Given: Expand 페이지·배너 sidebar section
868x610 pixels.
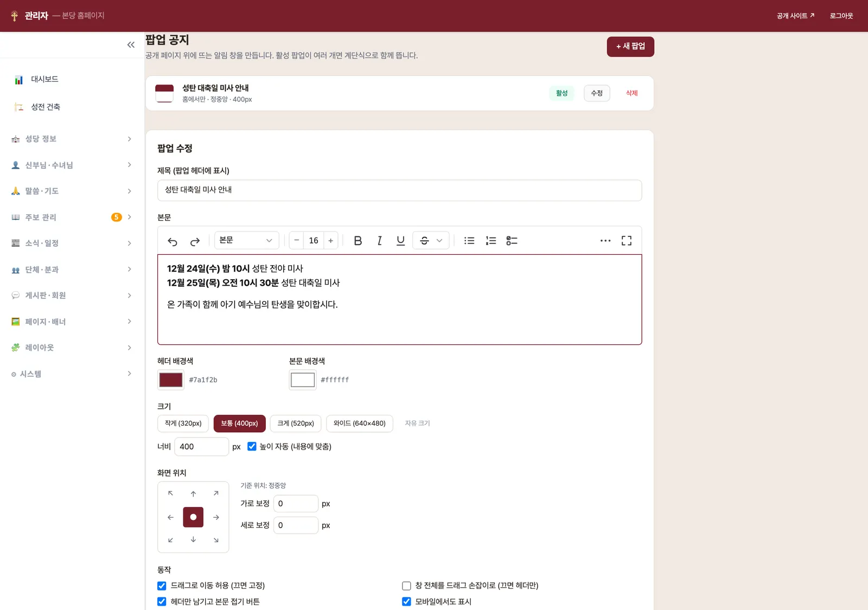Looking at the screenshot, I should (x=72, y=322).
